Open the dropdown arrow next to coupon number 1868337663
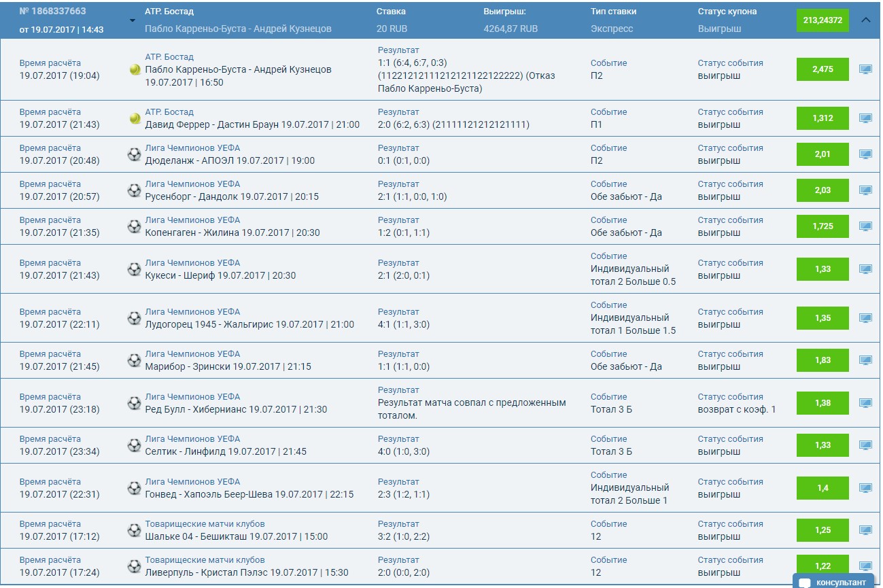 131,21
